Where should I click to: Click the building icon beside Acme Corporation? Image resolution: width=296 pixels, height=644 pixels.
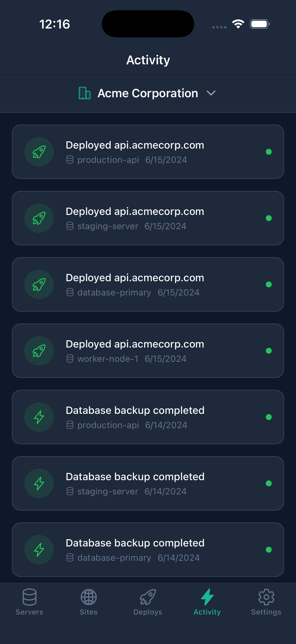point(85,93)
